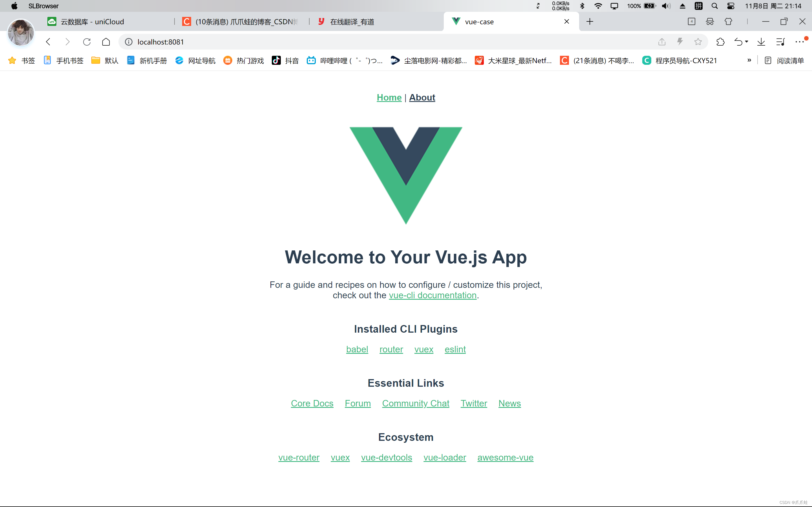Viewport: 812px width, 507px height.
Task: Click the browser home icon
Action: pyautogui.click(x=105, y=41)
